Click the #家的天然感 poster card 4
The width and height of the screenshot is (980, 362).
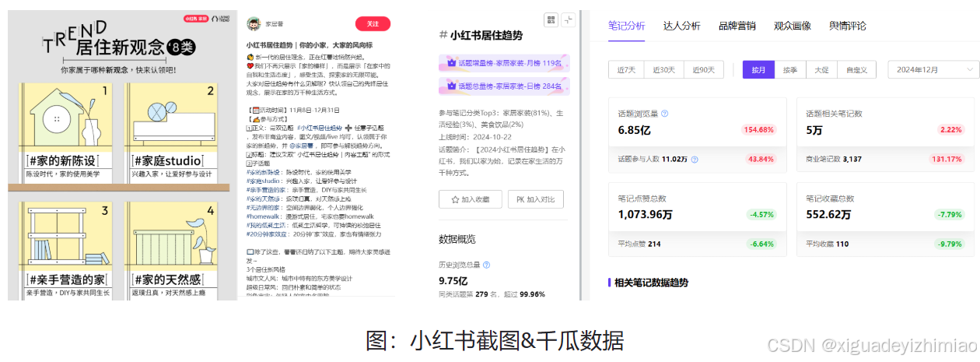coord(170,251)
